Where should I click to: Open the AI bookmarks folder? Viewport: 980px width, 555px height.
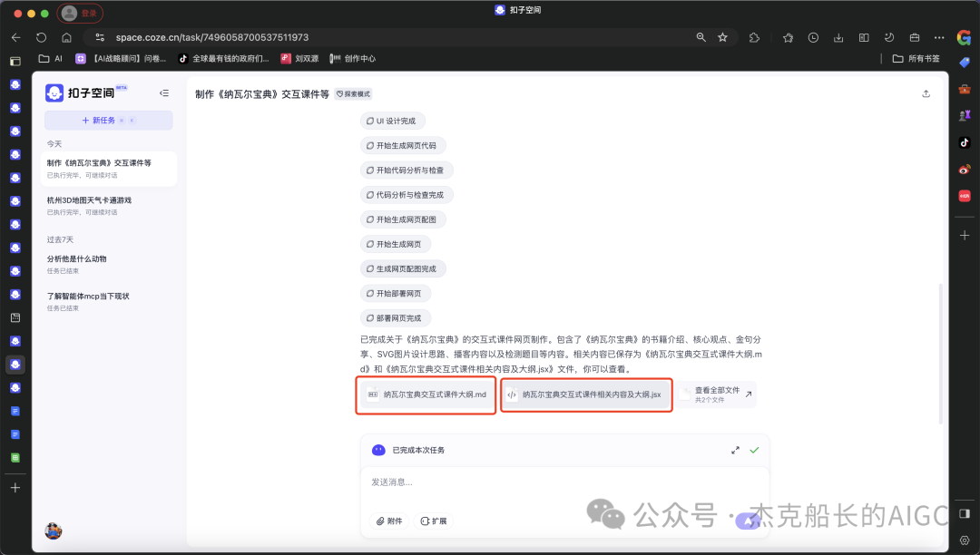click(x=51, y=59)
